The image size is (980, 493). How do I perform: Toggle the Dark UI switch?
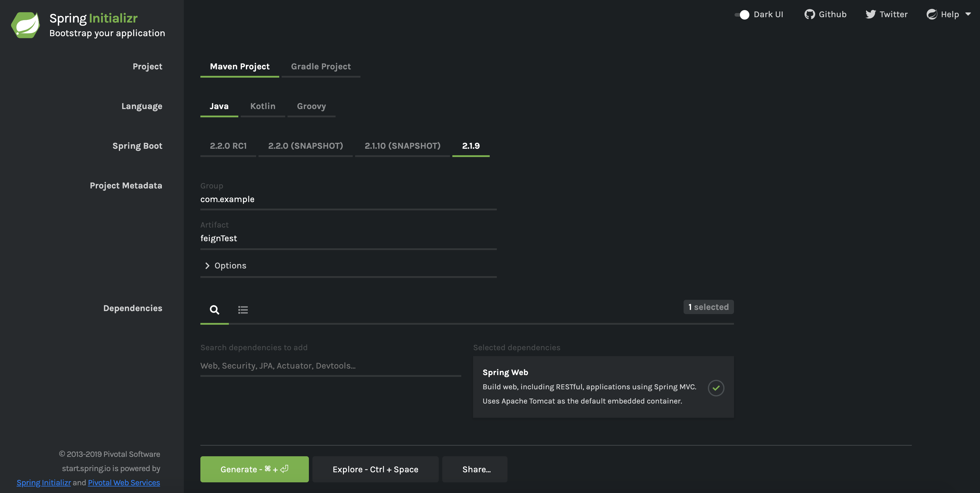[x=742, y=15]
